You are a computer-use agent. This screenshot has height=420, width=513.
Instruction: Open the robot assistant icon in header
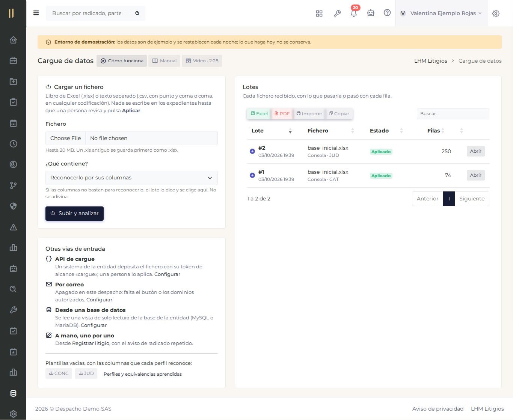point(371,13)
